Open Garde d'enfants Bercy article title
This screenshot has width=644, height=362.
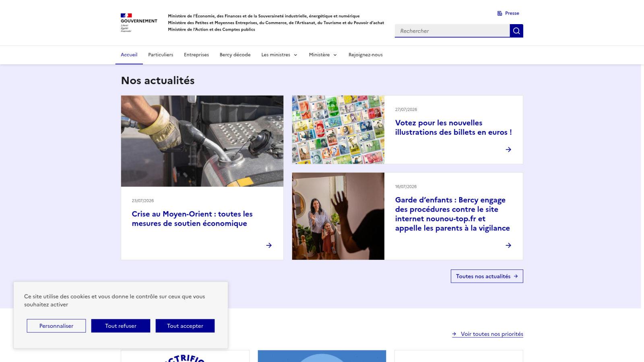pos(452,214)
